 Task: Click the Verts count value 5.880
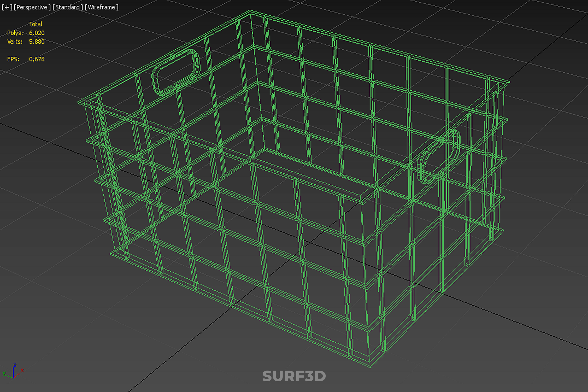[37, 42]
